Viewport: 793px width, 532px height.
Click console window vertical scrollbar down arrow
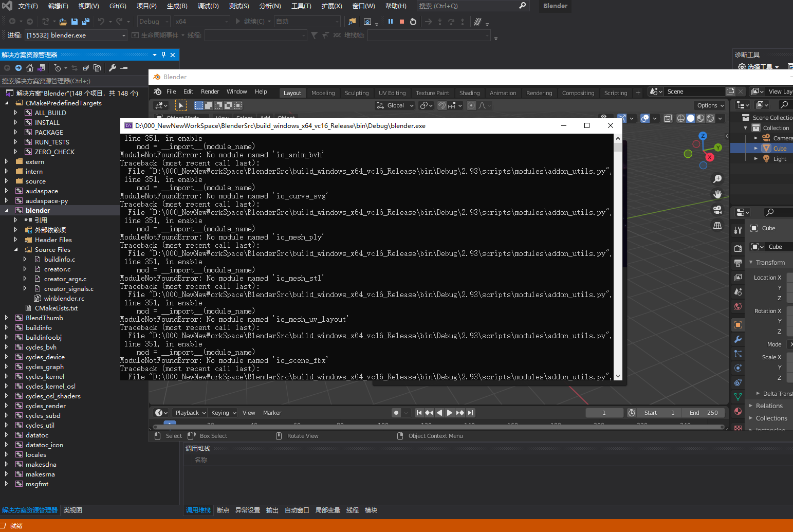point(618,376)
